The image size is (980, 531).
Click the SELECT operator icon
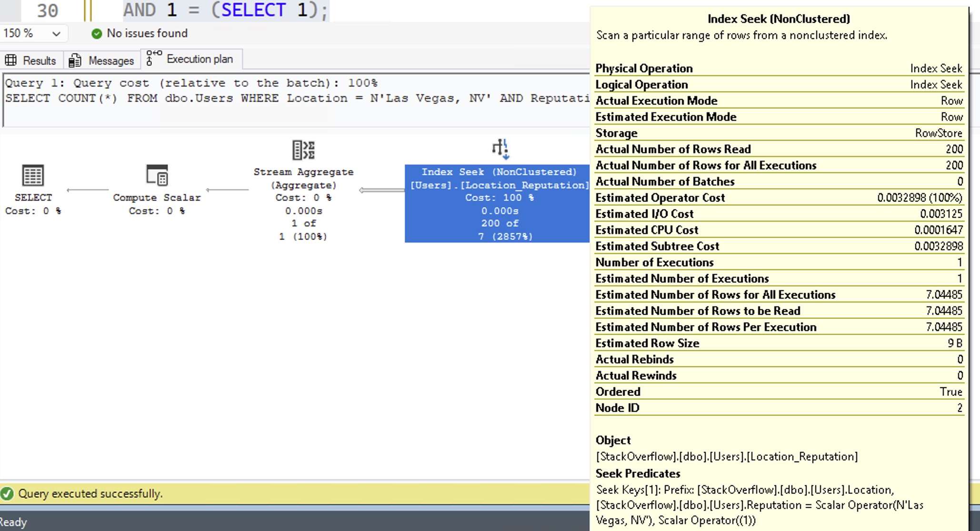[33, 176]
